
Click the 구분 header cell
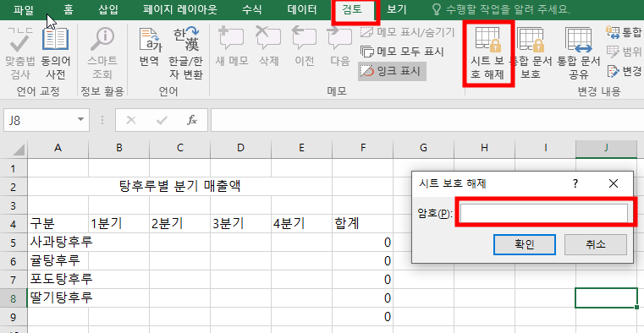[58, 224]
